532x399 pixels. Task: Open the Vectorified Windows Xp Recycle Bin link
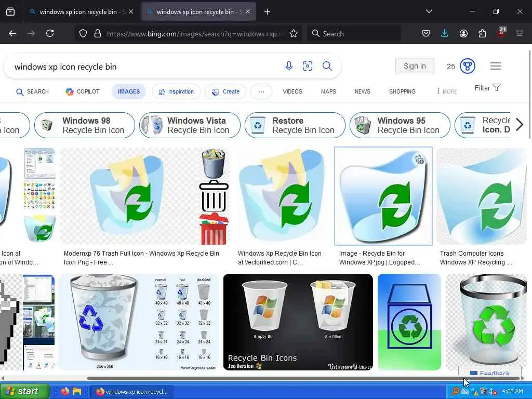tap(280, 258)
